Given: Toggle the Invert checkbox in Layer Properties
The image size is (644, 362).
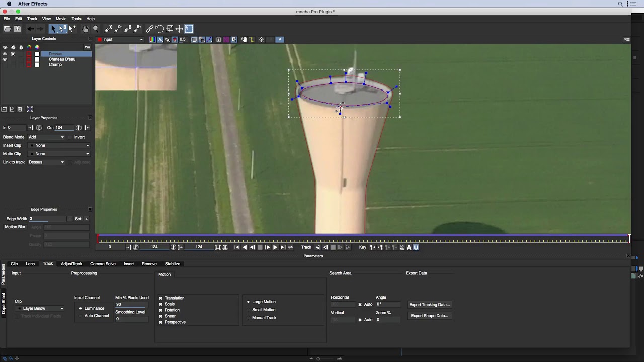Looking at the screenshot, I should (71, 137).
